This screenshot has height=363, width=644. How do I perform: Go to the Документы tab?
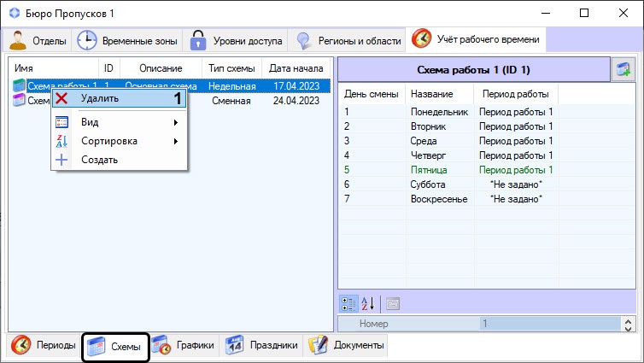347,345
